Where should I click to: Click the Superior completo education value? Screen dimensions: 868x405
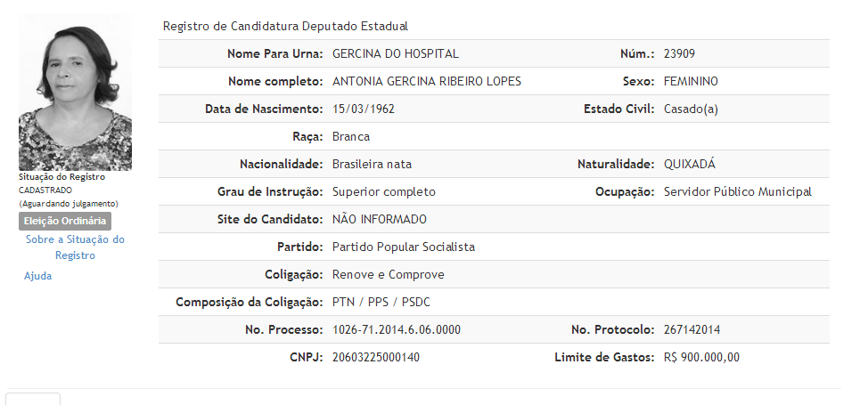click(384, 192)
